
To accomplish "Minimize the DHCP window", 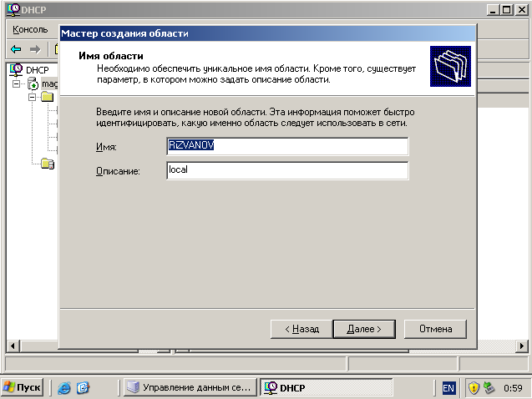I will pos(492,10).
